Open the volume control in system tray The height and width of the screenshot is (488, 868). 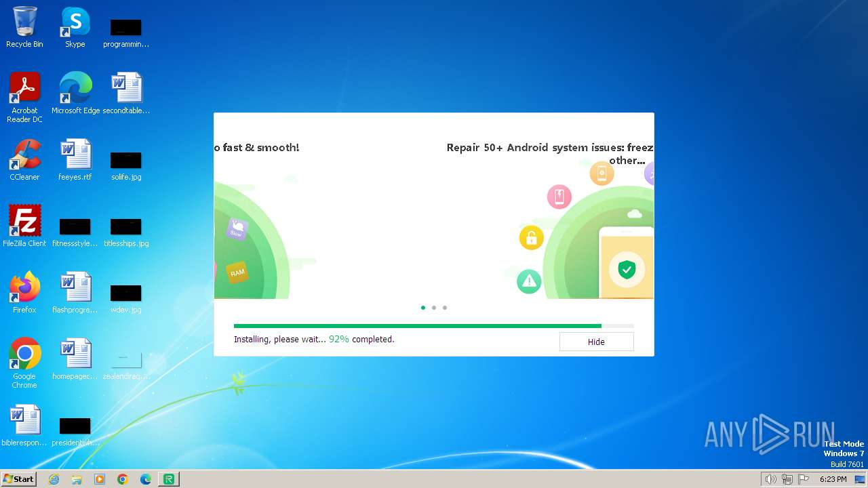[770, 479]
